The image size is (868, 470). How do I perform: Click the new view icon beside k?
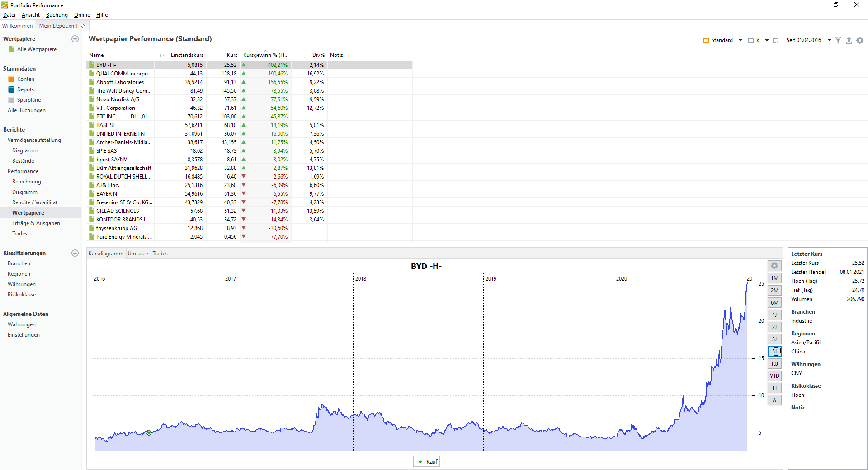(x=776, y=40)
